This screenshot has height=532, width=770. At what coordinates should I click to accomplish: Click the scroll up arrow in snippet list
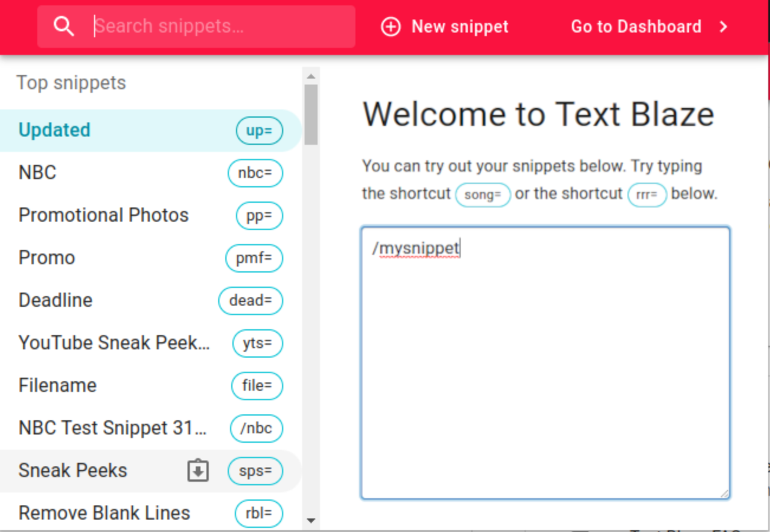click(311, 76)
